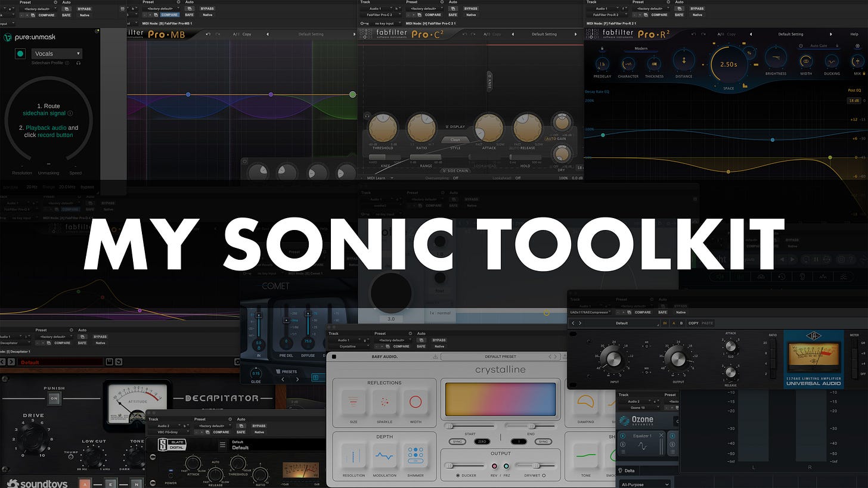Expand the SIDE CHAIN section in Pro-C 2
The image size is (868, 488).
click(x=456, y=170)
